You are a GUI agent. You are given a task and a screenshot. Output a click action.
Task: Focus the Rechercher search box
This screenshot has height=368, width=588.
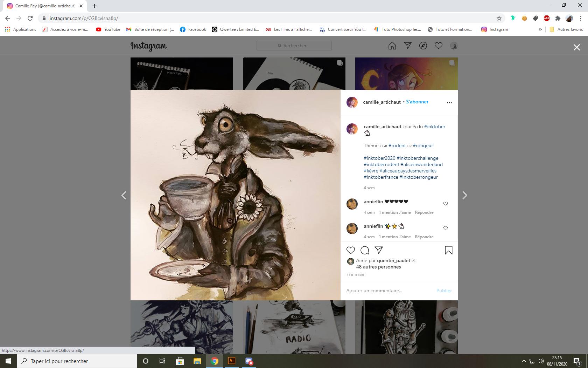click(x=294, y=46)
